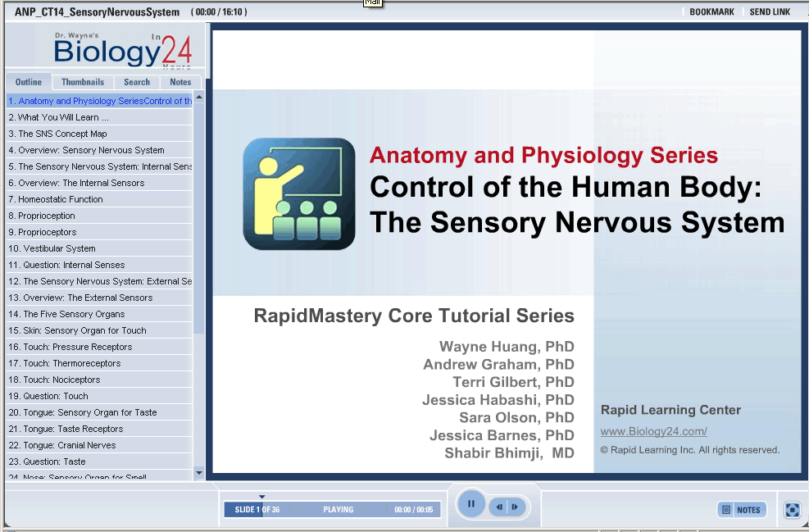Click the Biology24 logo

coord(123,51)
